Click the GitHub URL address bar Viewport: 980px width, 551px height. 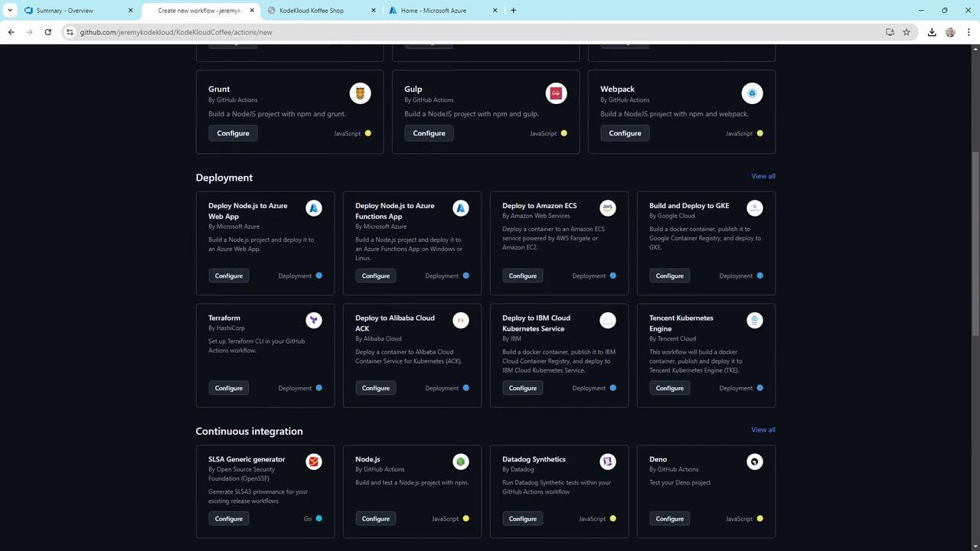pyautogui.click(x=459, y=32)
